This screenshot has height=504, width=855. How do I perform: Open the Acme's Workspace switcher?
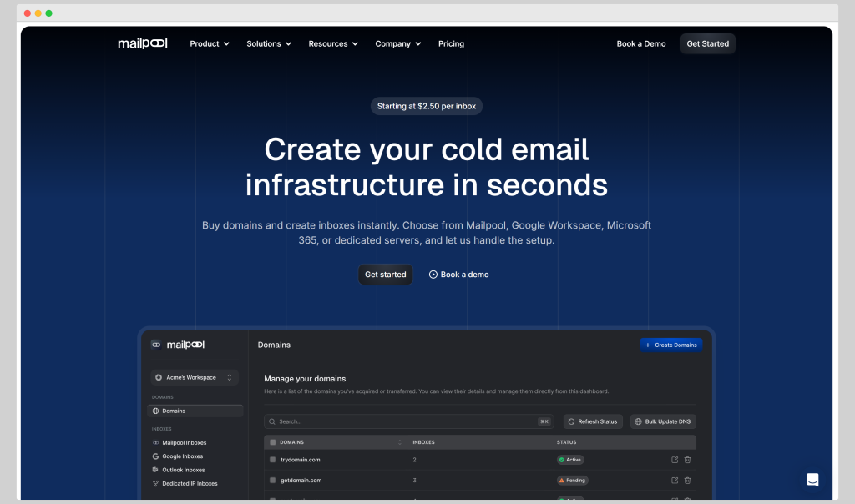(x=194, y=378)
